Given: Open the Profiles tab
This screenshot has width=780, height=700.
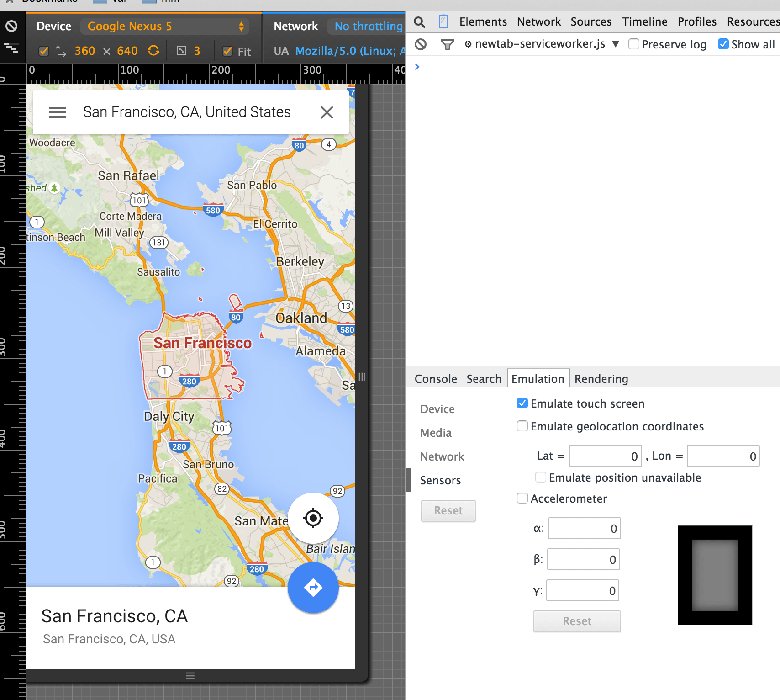Looking at the screenshot, I should (x=697, y=21).
